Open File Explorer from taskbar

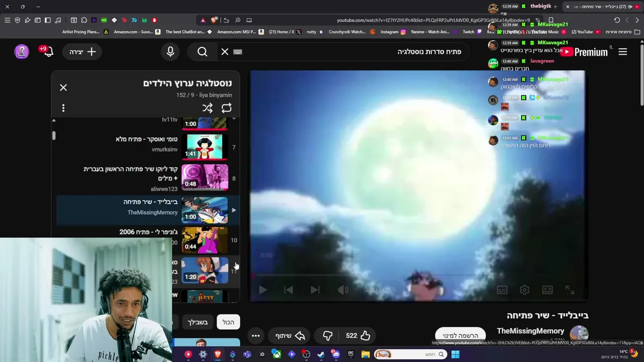365,354
